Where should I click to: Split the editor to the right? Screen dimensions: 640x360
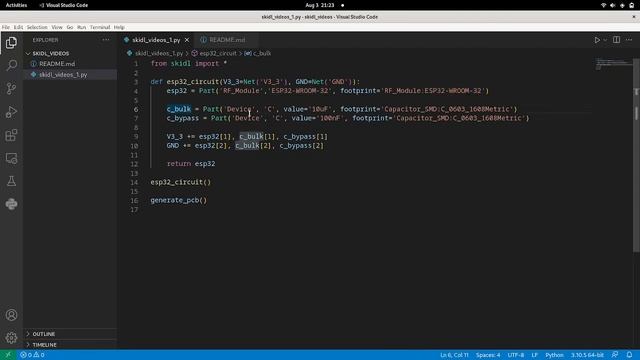tap(616, 40)
